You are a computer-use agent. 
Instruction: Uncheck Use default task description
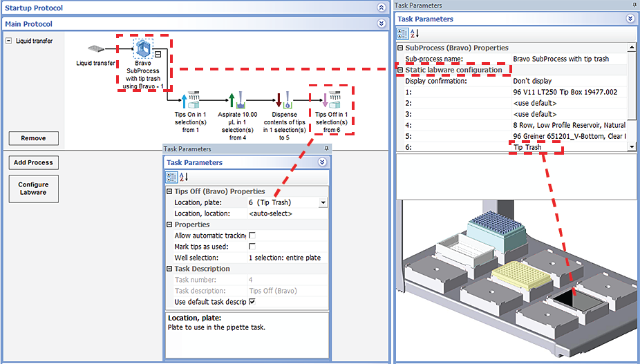[x=252, y=302]
